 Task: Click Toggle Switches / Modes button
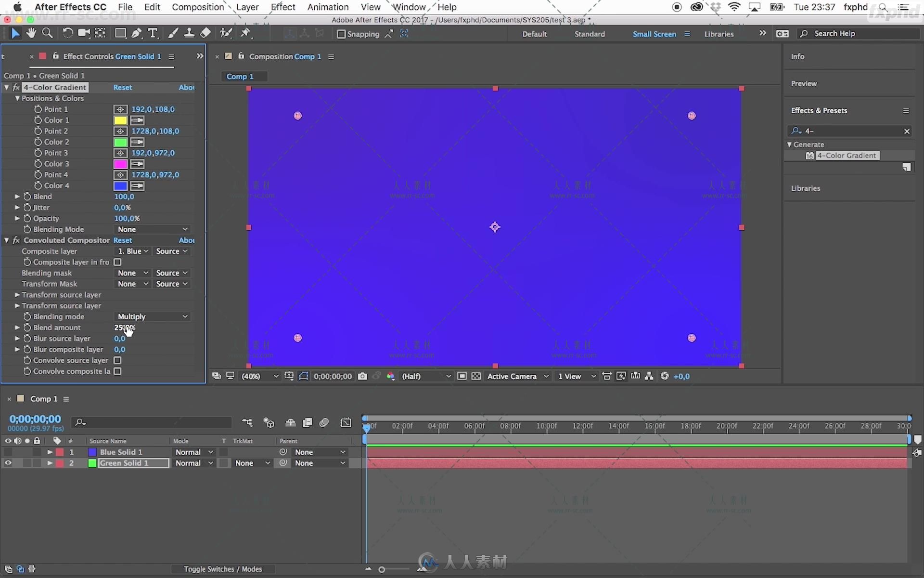pyautogui.click(x=223, y=569)
